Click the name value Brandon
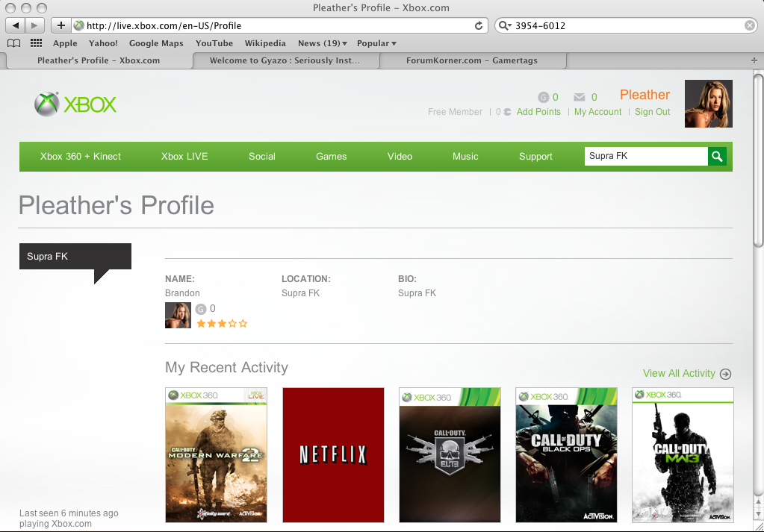 (x=182, y=293)
